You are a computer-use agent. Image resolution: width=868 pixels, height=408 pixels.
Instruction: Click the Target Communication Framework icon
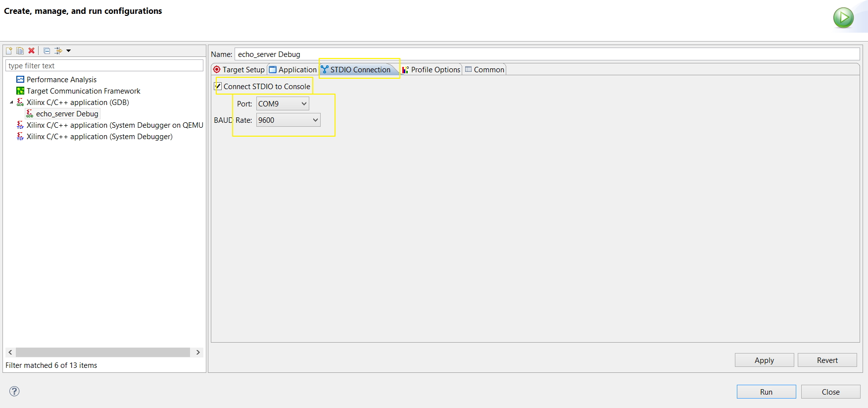20,91
